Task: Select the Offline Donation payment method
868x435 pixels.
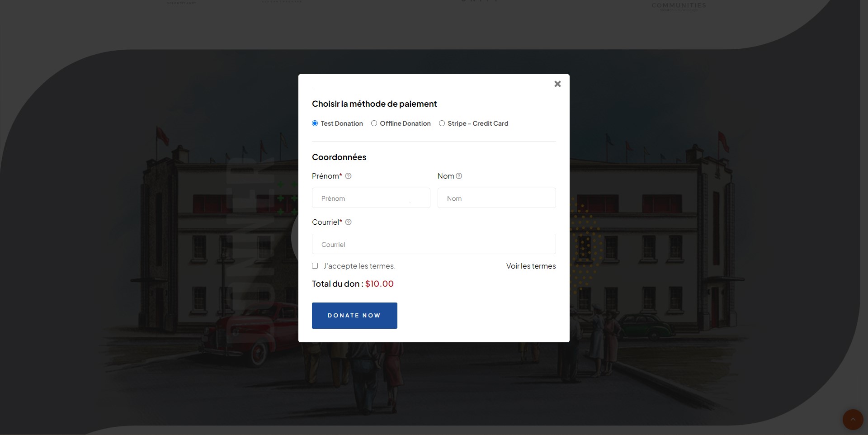Action: [x=374, y=123]
